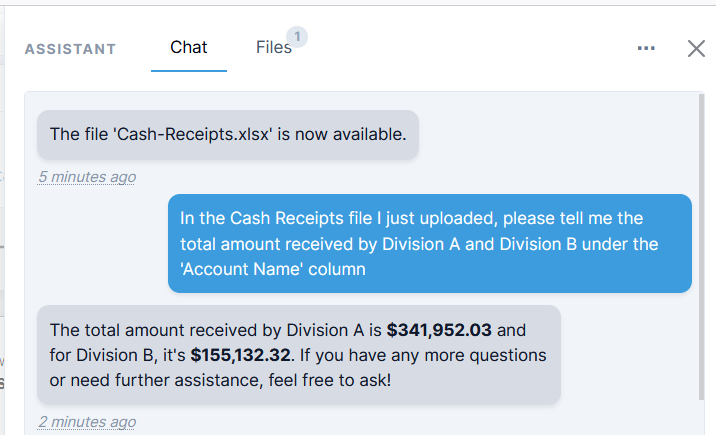Click the "5 minutes ago" timestamp
716x435 pixels.
click(x=87, y=177)
